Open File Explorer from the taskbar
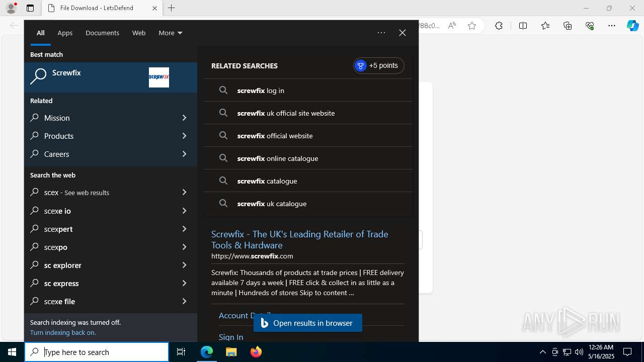The height and width of the screenshot is (362, 644). coord(231,352)
